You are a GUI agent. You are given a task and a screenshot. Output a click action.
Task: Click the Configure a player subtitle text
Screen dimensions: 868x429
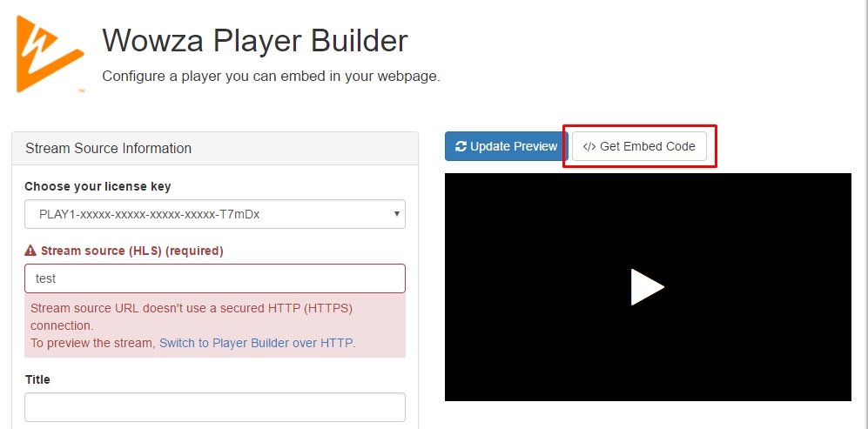pos(272,77)
